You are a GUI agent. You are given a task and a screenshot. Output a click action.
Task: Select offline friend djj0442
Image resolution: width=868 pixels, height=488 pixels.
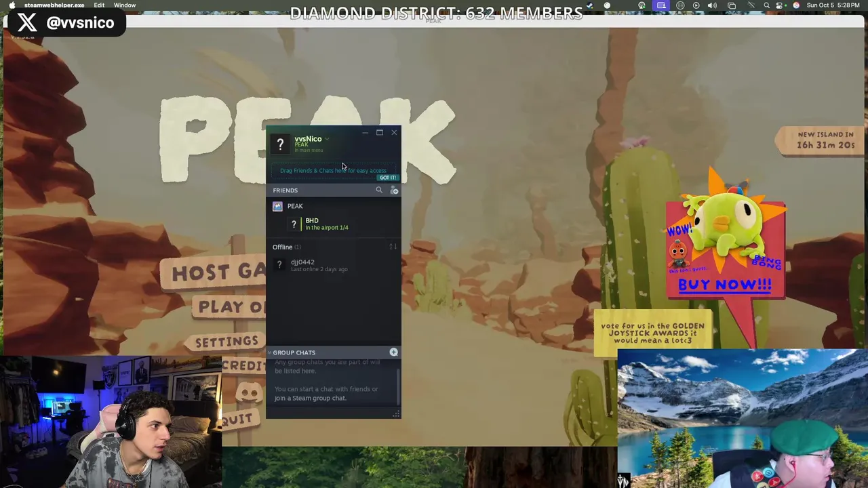[333, 265]
